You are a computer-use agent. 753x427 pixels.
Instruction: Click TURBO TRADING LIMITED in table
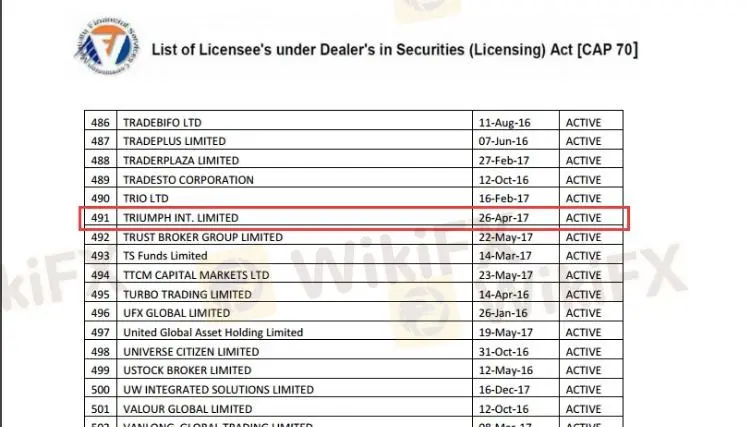point(187,295)
